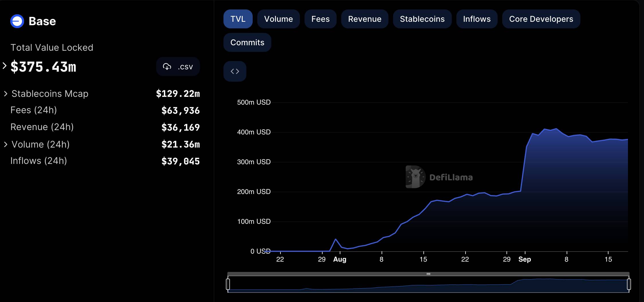Click the $21.36m volume value

click(x=180, y=144)
